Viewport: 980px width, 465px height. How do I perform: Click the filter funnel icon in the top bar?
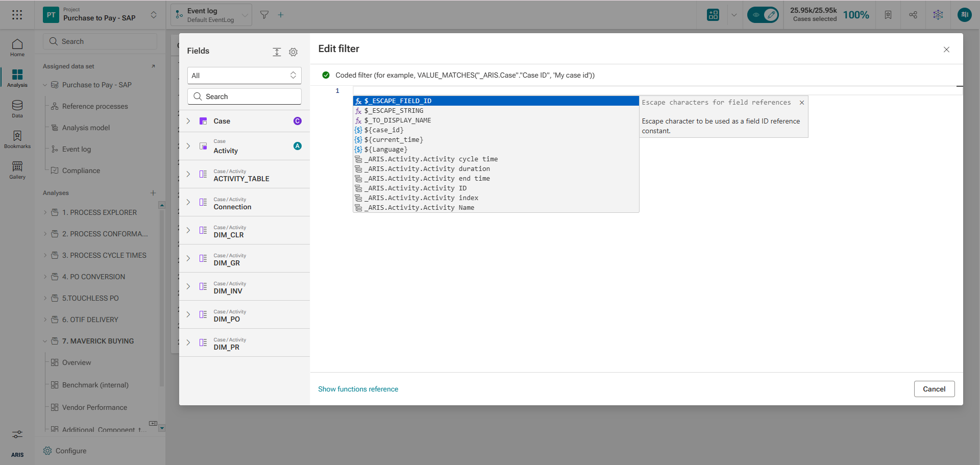(264, 15)
